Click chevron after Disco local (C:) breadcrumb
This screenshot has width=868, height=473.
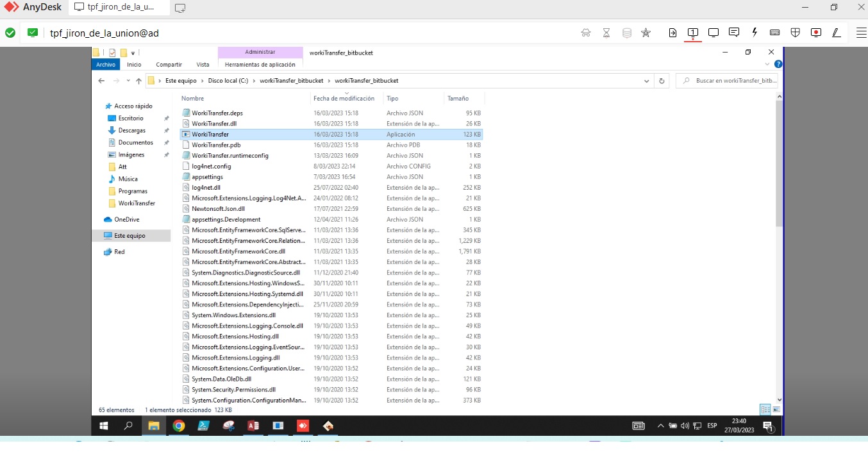254,81
